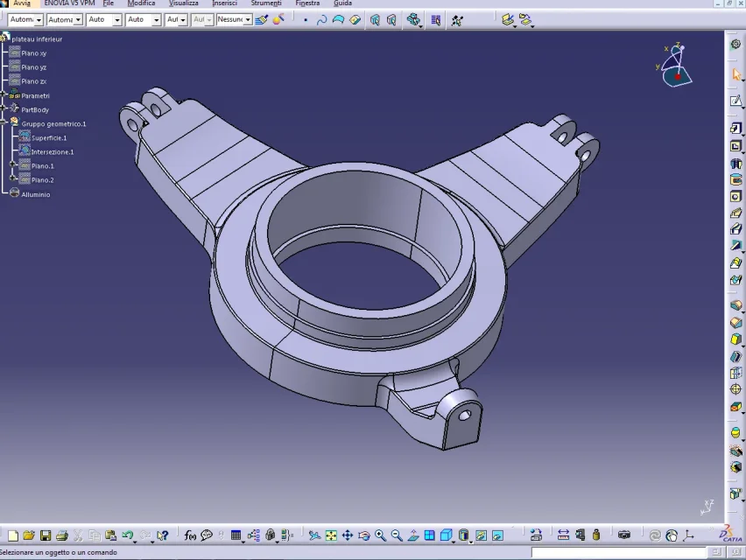Click the Zoom In magnifier
The height and width of the screenshot is (560, 746).
click(380, 535)
